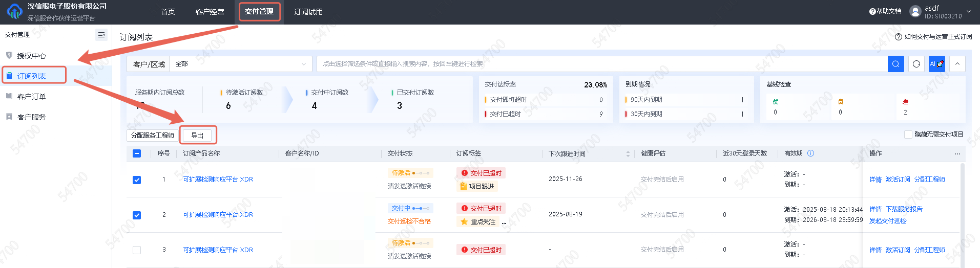Image resolution: width=980 pixels, height=268 pixels.
Task: Click the blue search magnifier button
Action: click(895, 64)
